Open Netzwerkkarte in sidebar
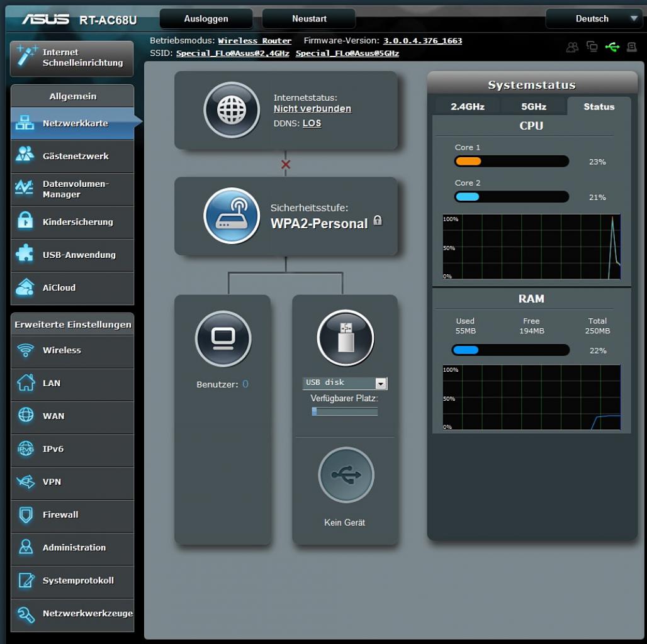This screenshot has height=644, width=647. pos(72,123)
